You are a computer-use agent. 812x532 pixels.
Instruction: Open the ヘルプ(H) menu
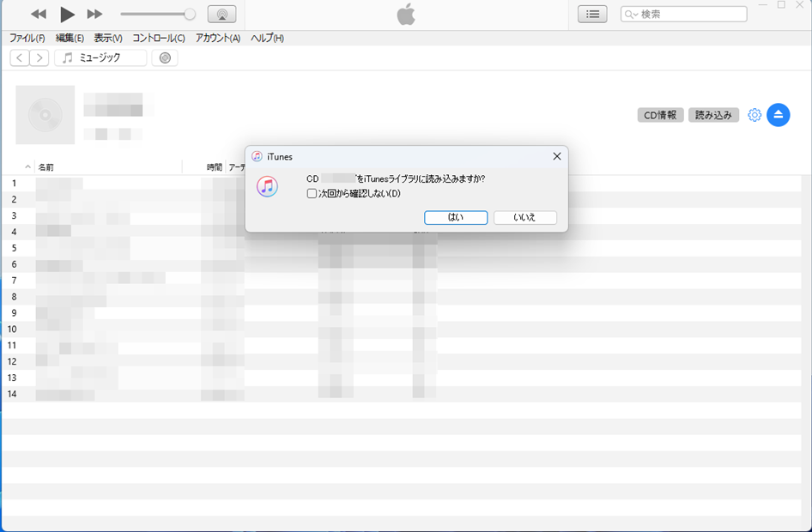(x=267, y=38)
